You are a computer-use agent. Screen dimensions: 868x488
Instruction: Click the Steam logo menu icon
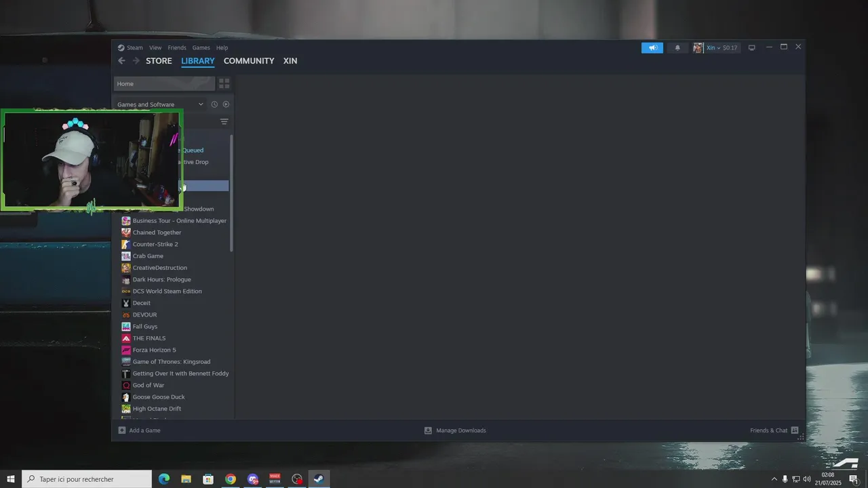click(x=121, y=47)
